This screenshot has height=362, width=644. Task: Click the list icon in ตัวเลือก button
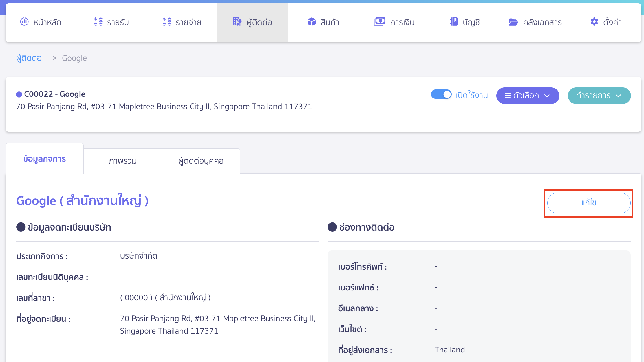[508, 96]
